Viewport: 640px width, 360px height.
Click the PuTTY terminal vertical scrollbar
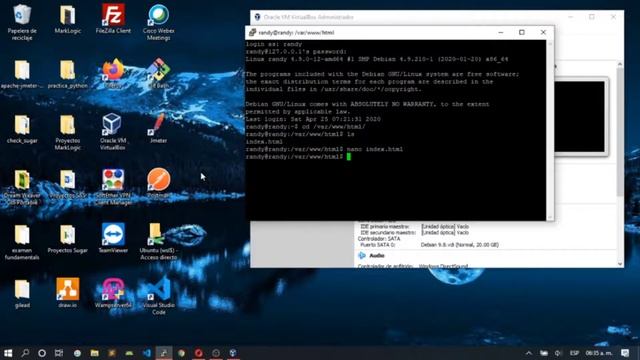click(x=550, y=130)
